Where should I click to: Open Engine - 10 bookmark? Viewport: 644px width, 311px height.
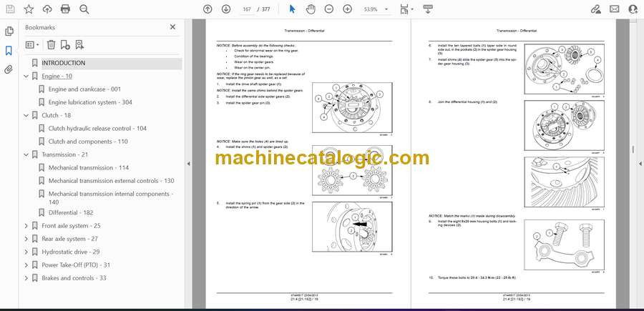(57, 76)
